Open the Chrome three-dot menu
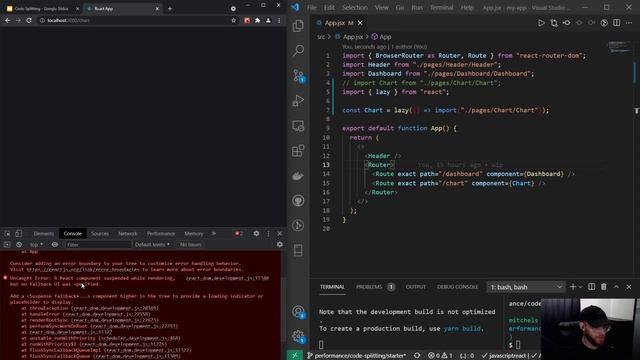Image resolution: width=640 pixels, height=360 pixels. pos(279,20)
